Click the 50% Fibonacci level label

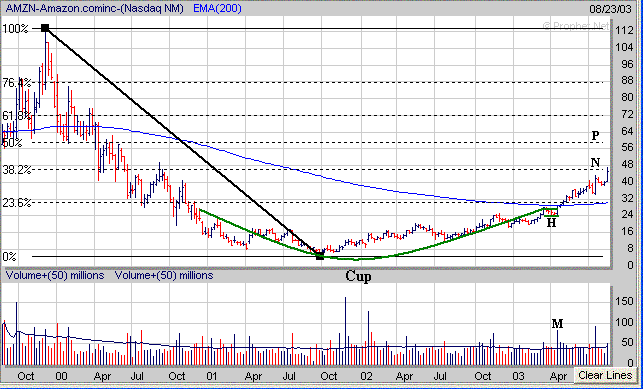click(12, 143)
